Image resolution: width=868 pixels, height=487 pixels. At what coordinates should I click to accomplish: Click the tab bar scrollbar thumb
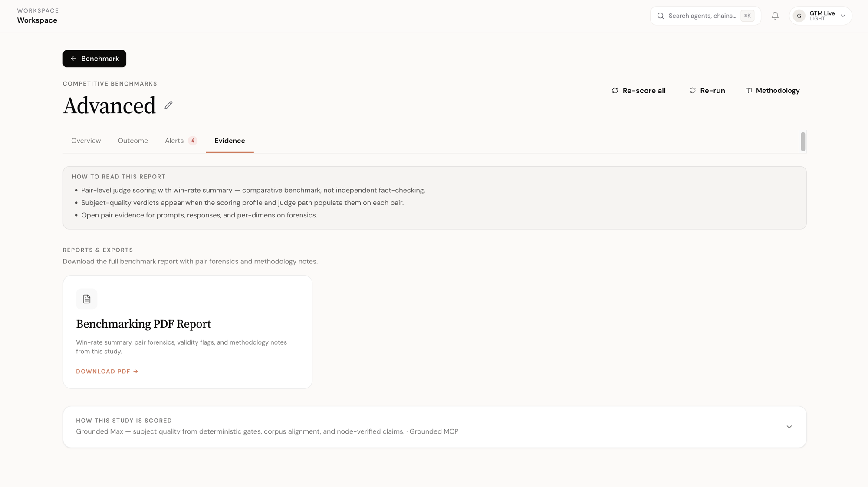(803, 141)
